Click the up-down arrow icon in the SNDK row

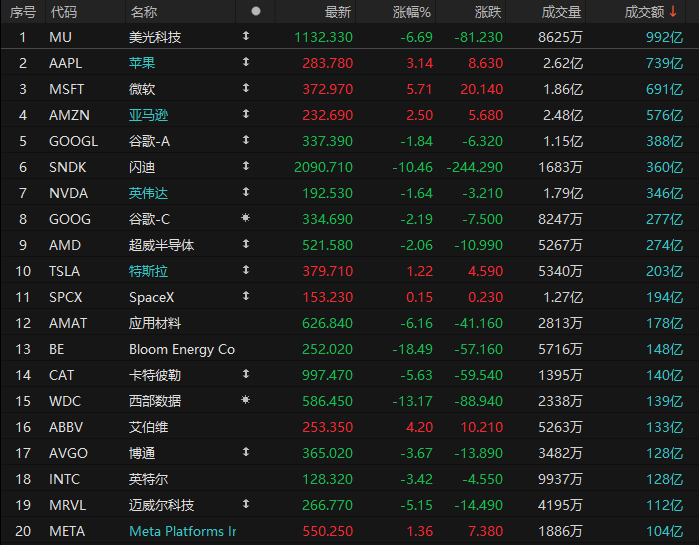click(246, 166)
